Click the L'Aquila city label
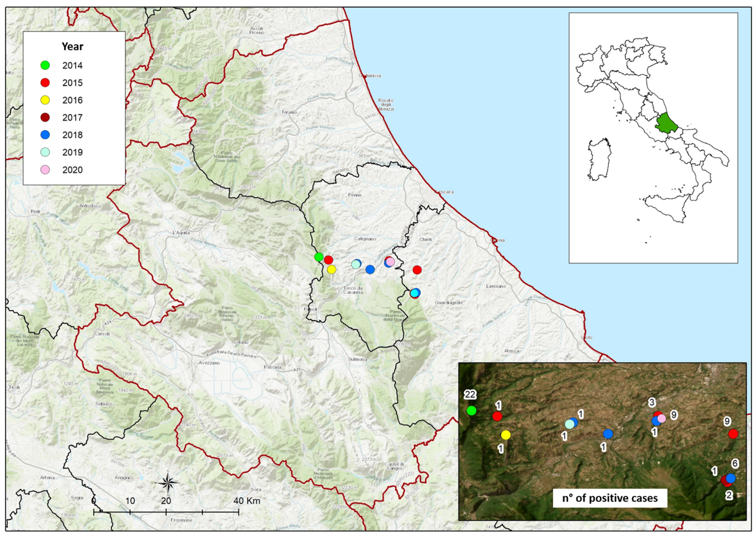This screenshot has width=756, height=536. click(181, 233)
